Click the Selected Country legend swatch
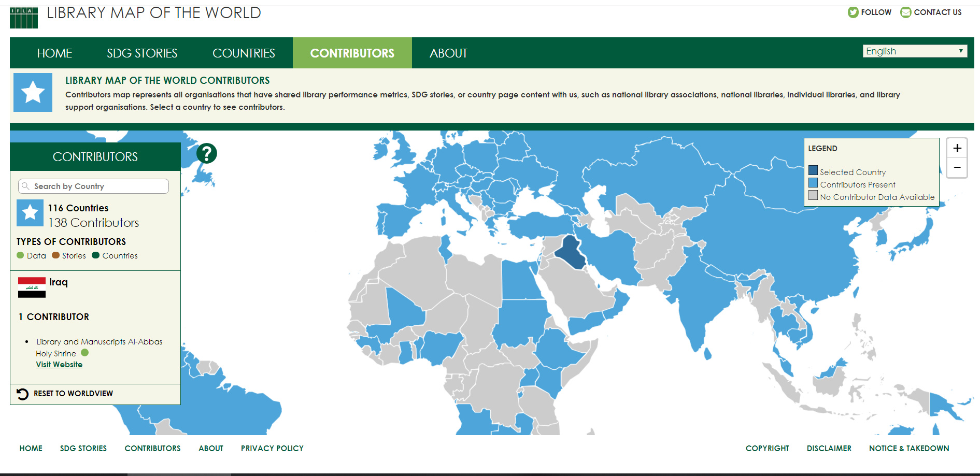 pyautogui.click(x=813, y=170)
